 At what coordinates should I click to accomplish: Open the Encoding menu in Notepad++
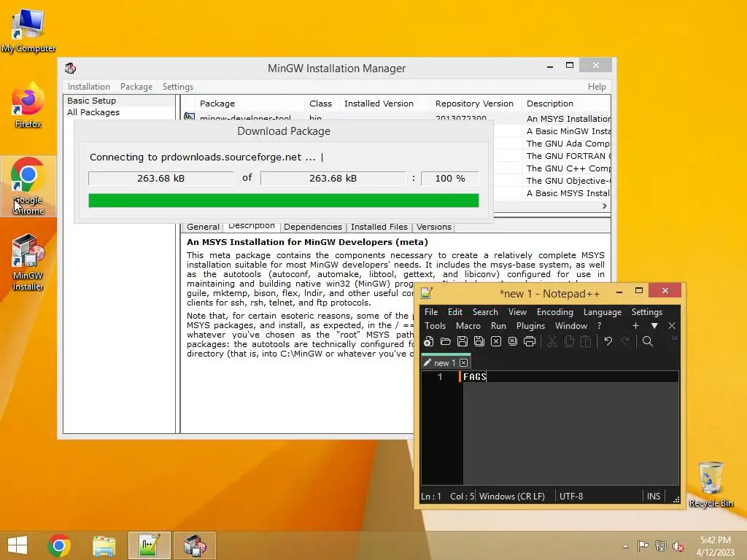(555, 312)
